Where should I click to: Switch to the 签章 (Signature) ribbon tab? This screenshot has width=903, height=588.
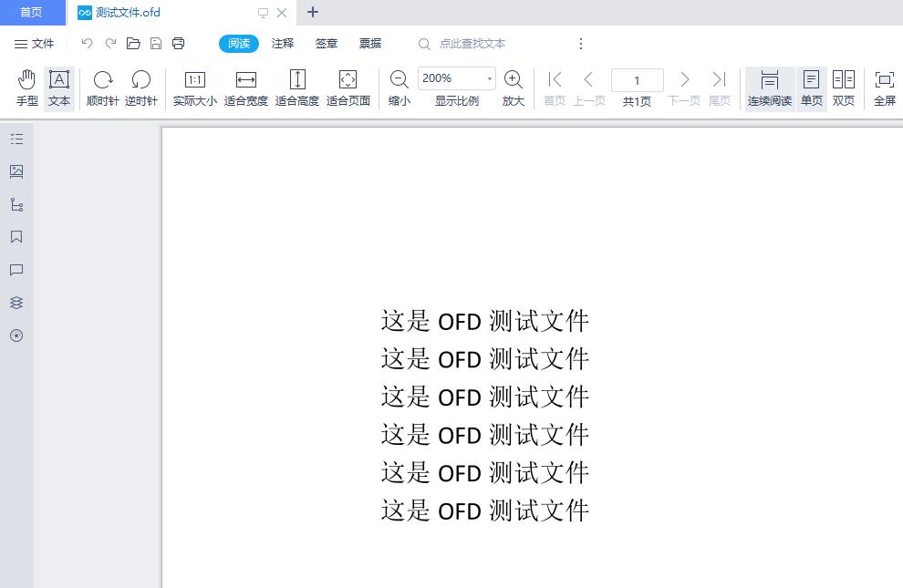326,43
